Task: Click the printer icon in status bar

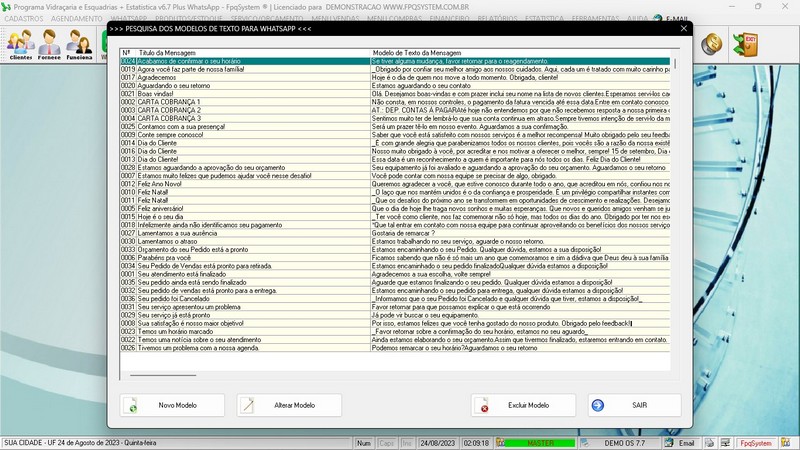Action: pyautogui.click(x=709, y=443)
